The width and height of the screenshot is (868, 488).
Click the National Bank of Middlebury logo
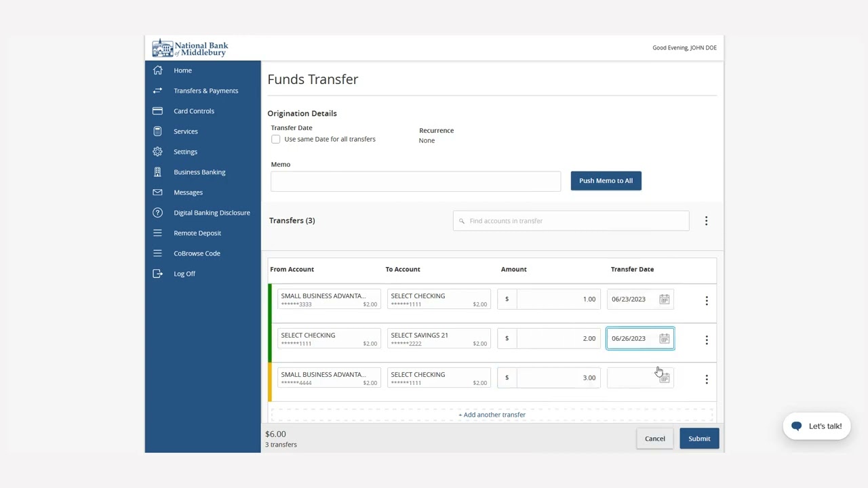[x=190, y=48]
